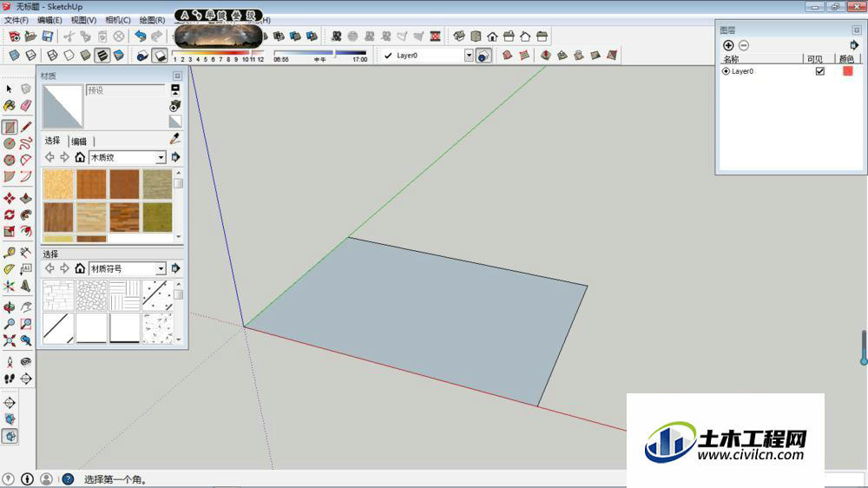Select the Follow Me tool
The width and height of the screenshot is (868, 488).
click(x=26, y=215)
